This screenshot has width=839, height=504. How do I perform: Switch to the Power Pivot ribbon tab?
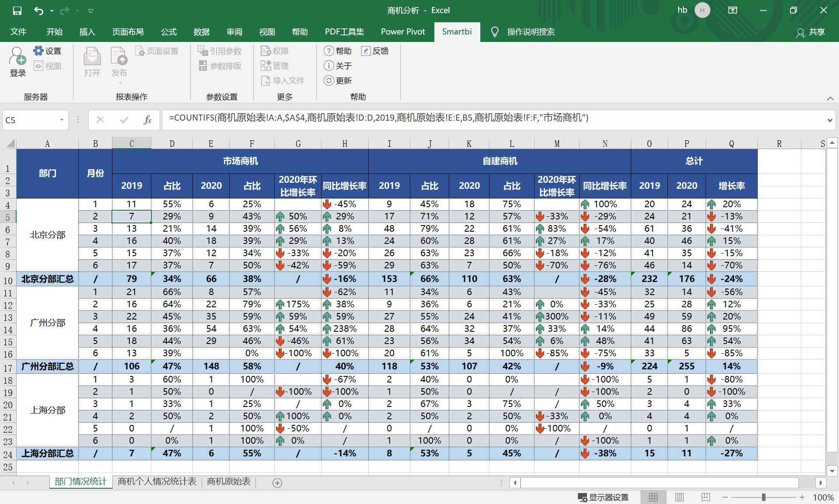(402, 31)
